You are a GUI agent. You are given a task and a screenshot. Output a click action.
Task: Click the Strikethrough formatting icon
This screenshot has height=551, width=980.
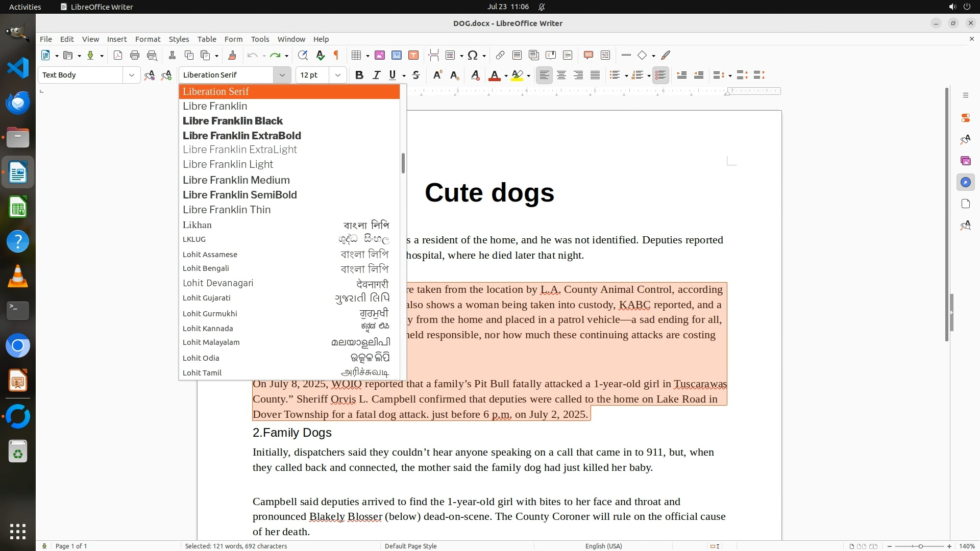pyautogui.click(x=416, y=75)
